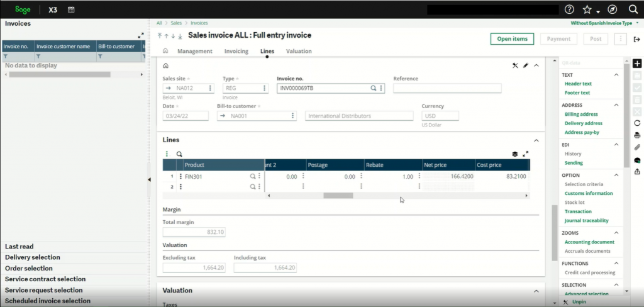Click the Open items button
This screenshot has height=307, width=644.
[512, 38]
